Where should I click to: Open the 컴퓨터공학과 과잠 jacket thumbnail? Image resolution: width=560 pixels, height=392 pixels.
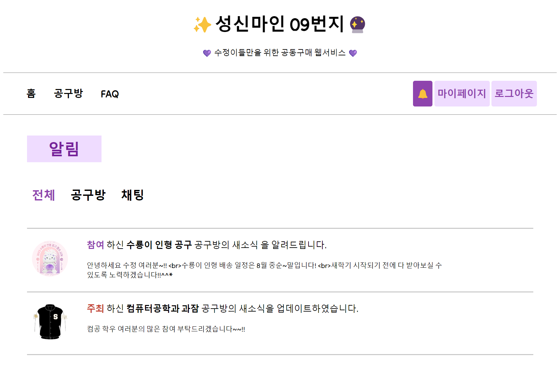50,321
